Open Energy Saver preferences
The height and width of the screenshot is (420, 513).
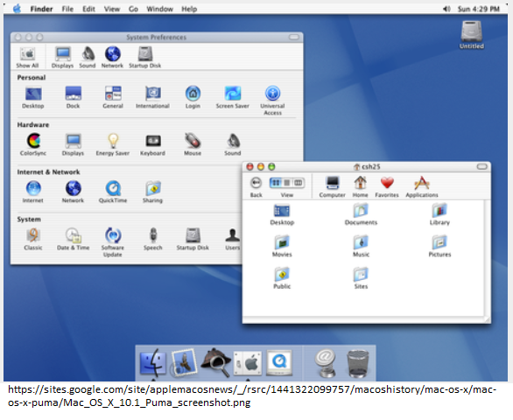coord(113,144)
